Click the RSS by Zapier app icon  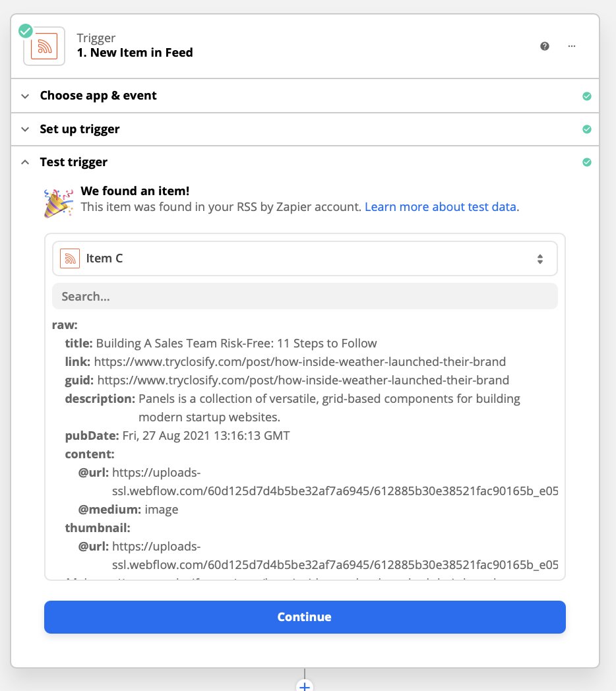(44, 45)
